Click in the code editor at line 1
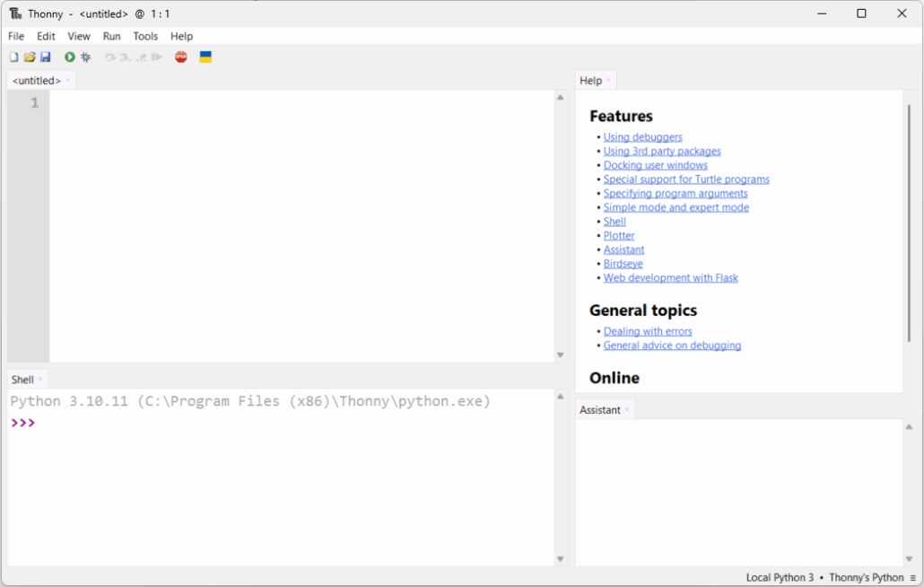This screenshot has height=587, width=924. pos(301,103)
